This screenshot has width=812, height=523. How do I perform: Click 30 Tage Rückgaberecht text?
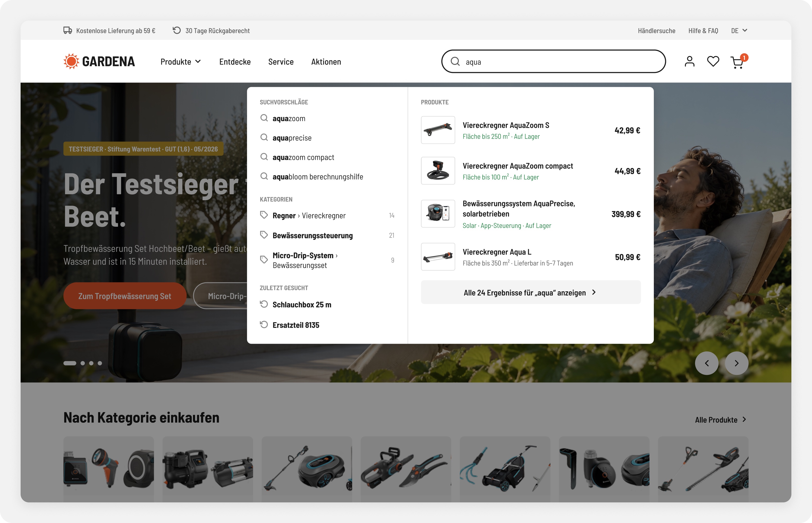click(x=217, y=31)
